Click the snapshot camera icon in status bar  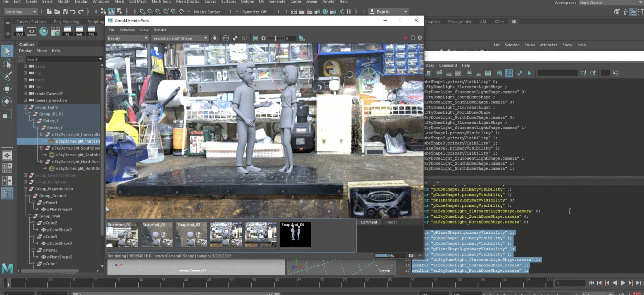tap(411, 256)
